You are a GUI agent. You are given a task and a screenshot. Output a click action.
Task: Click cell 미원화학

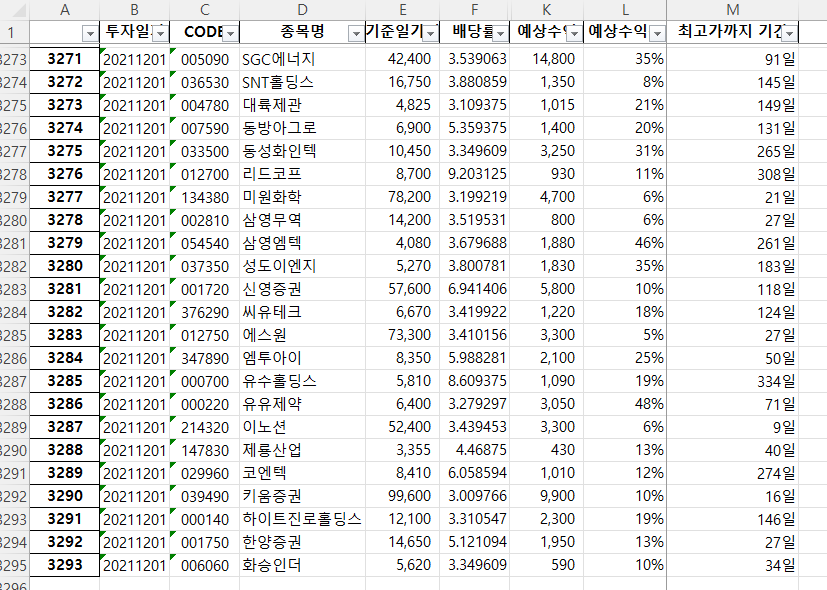point(302,197)
